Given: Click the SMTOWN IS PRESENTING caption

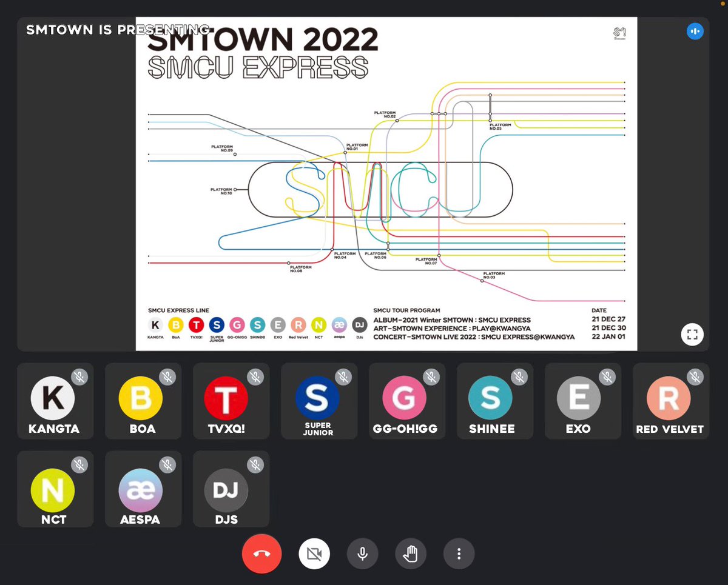Looking at the screenshot, I should pos(118,30).
